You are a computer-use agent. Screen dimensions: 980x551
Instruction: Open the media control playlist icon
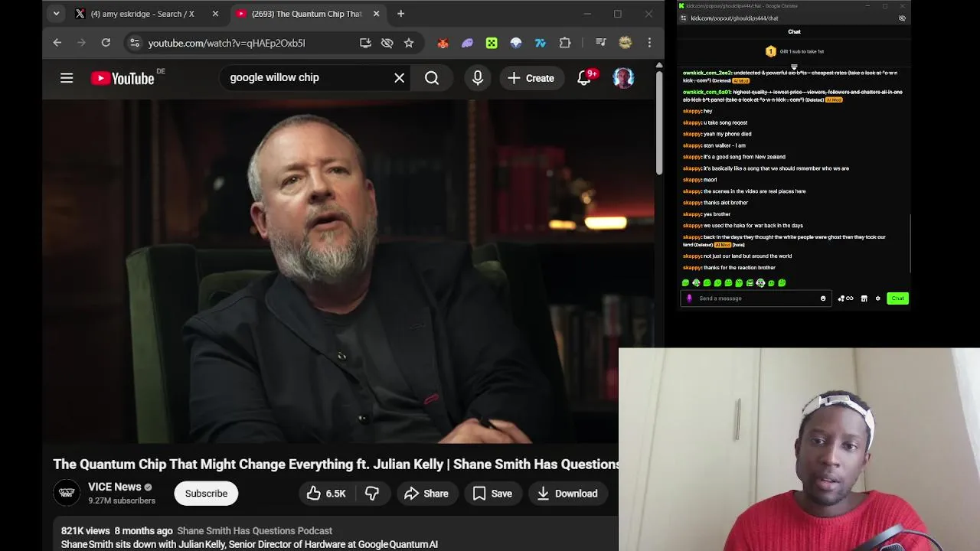(600, 43)
